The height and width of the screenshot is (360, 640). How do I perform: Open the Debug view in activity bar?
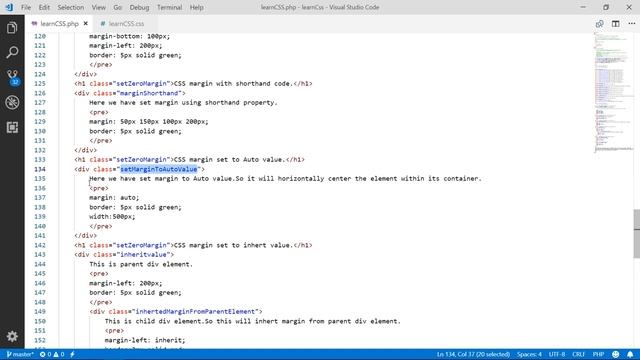(x=12, y=102)
